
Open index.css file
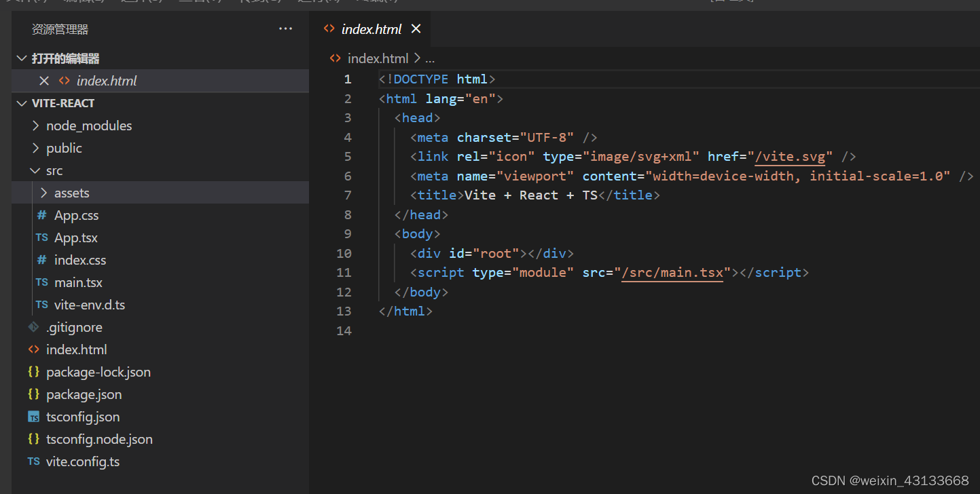80,260
